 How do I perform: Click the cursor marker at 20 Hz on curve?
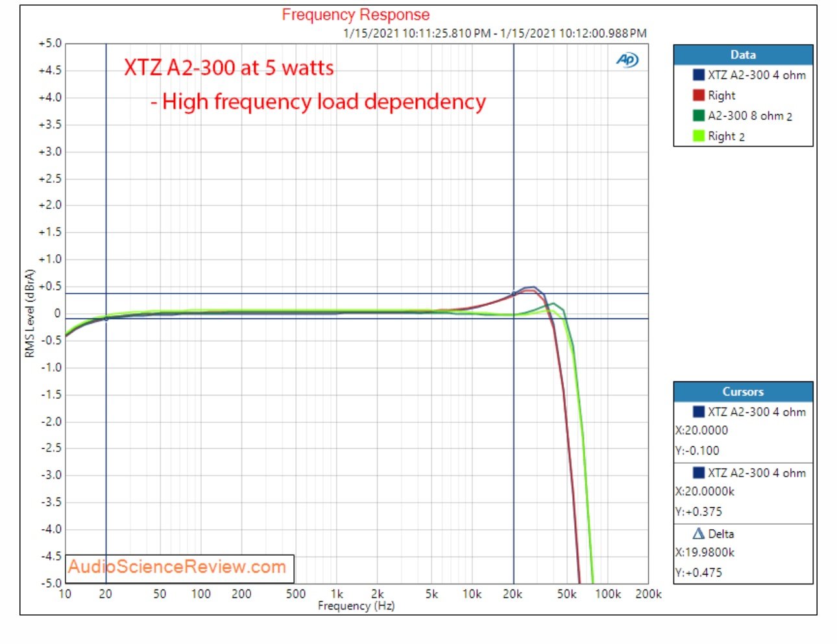pos(106,318)
